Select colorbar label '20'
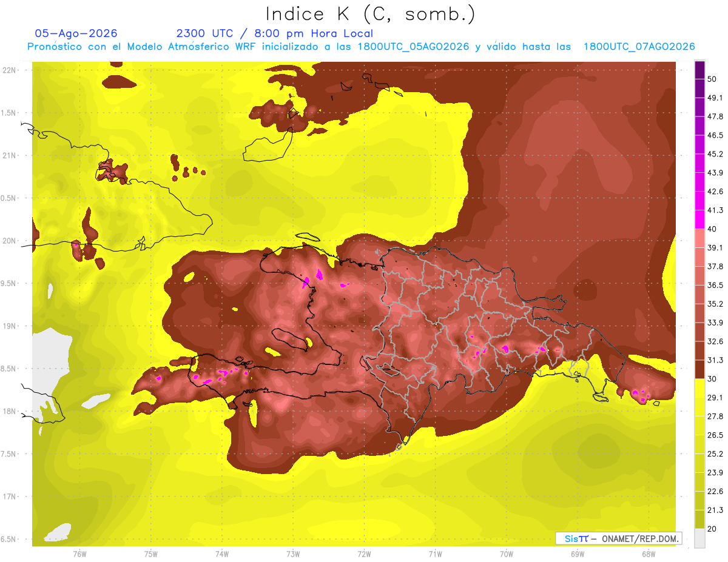Image resolution: width=728 pixels, height=562 pixels. pos(713,529)
